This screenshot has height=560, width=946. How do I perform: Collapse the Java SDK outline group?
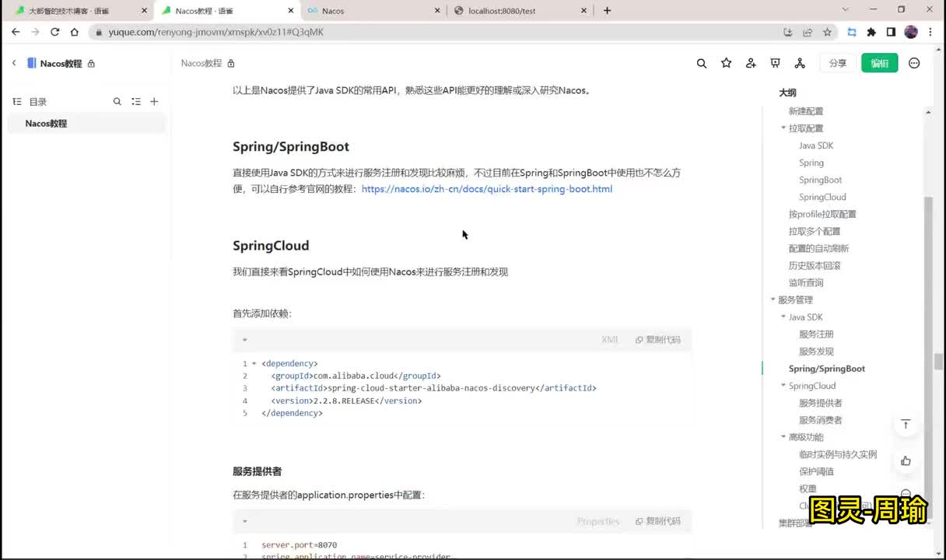click(783, 317)
